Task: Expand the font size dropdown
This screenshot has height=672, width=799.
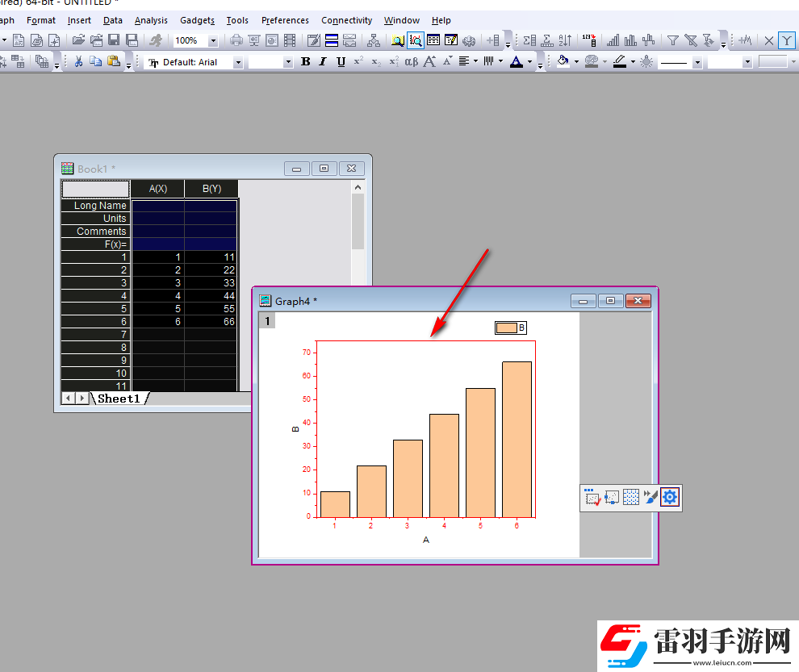Action: click(288, 62)
